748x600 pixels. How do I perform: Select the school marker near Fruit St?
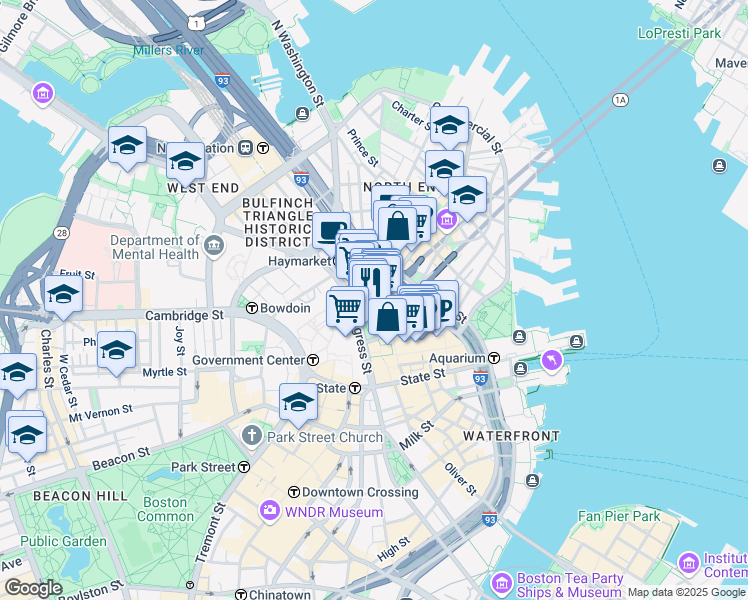(63, 294)
